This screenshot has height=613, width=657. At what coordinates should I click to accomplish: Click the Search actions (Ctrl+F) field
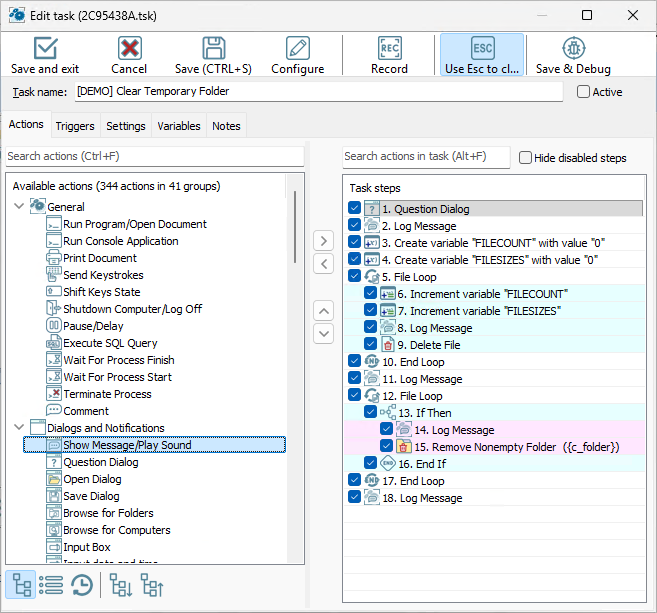[x=155, y=156]
